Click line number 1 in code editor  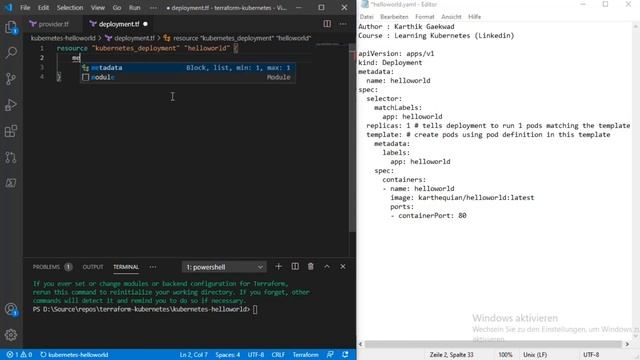click(x=42, y=48)
